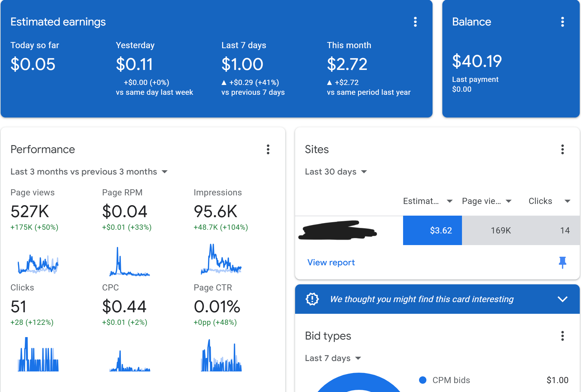Select the CPM bids legend dot

[x=422, y=380]
